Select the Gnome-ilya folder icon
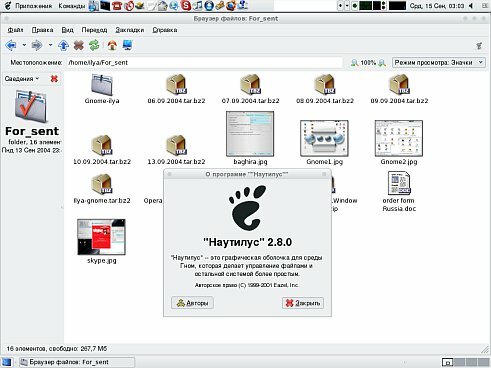Screen dimensions: 491x368 (x=102, y=85)
